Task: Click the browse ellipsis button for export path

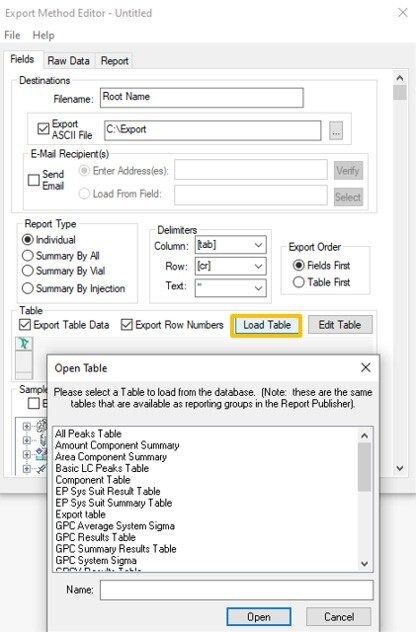Action: [336, 131]
